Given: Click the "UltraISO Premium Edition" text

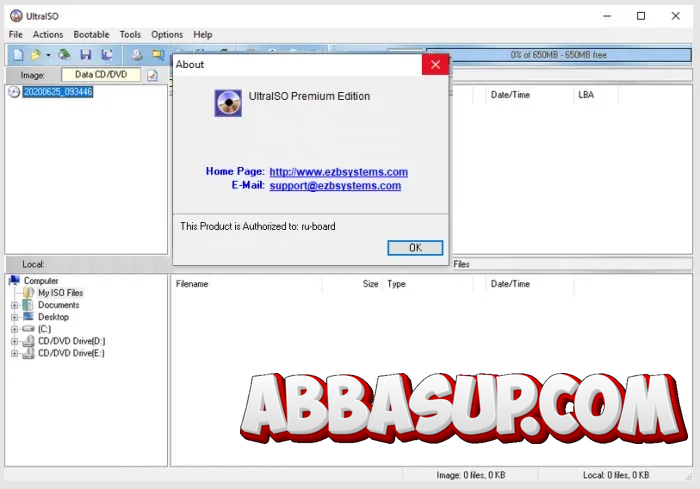Looking at the screenshot, I should coord(309,96).
